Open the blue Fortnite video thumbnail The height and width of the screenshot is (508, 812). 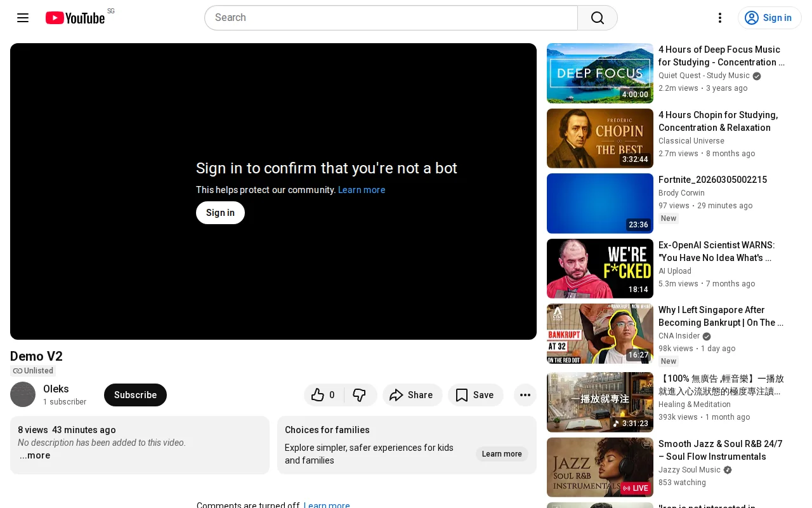[x=600, y=203]
